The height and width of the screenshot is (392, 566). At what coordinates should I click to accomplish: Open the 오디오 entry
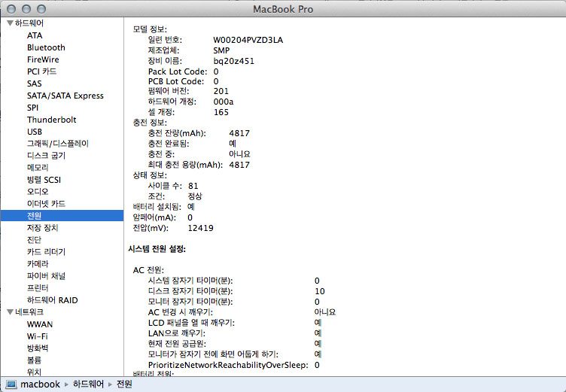click(x=38, y=192)
